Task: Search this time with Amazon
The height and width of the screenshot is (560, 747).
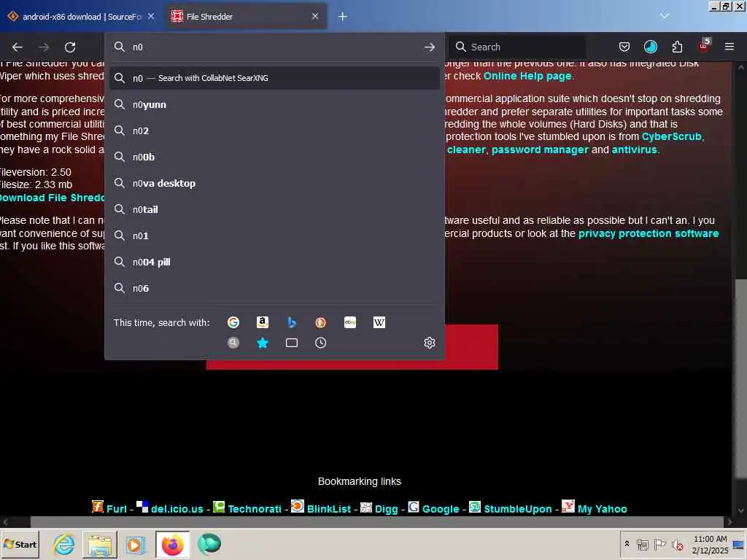Action: click(262, 322)
